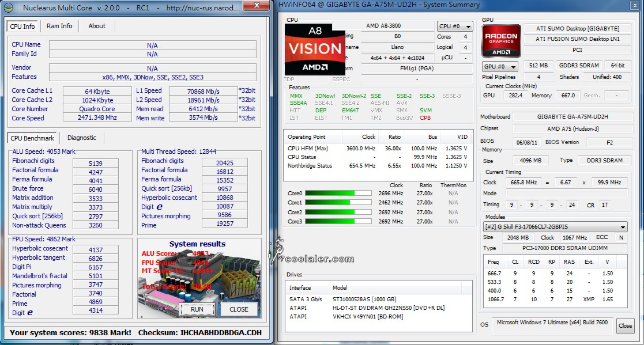Click the PC3-17000 DDR3 SDRAM UDIMM type field
644x345 pixels.
[x=565, y=248]
